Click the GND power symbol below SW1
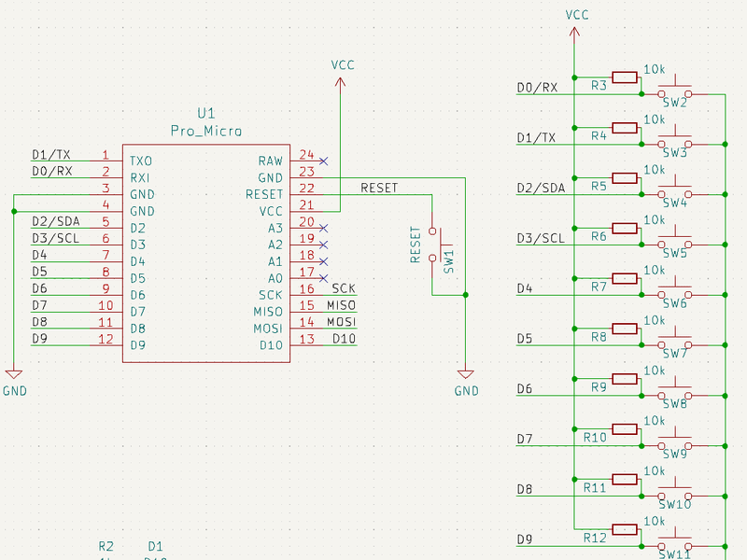 click(x=466, y=375)
